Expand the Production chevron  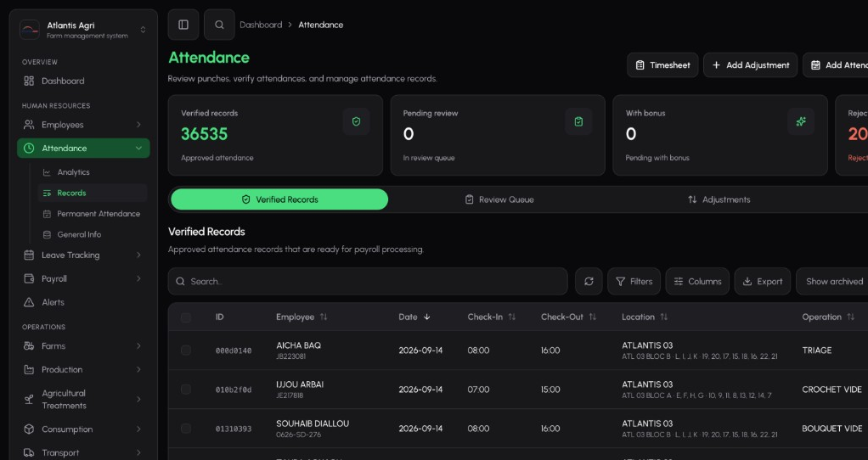[x=138, y=370]
